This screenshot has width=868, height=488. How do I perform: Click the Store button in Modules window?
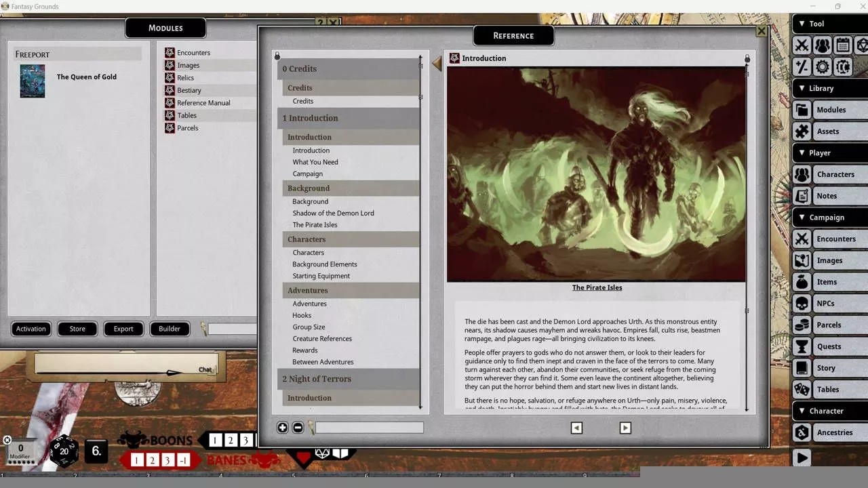coord(77,329)
